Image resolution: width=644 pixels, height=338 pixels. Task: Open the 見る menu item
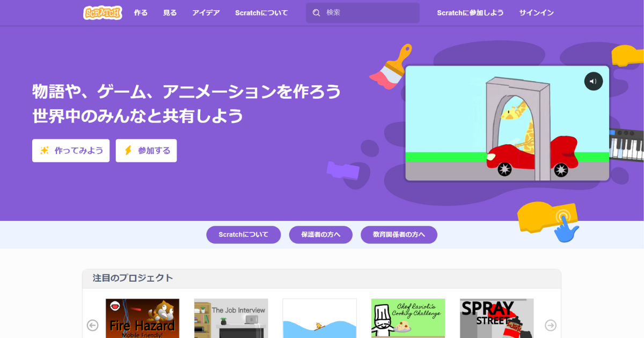170,13
